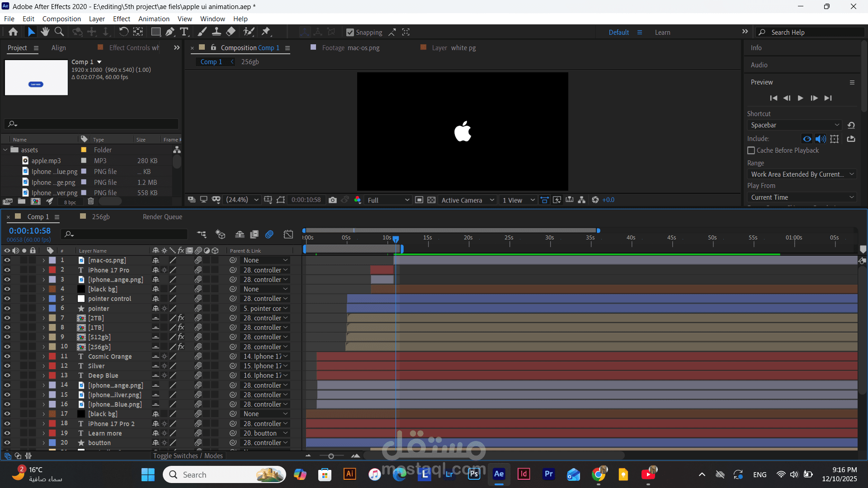Toggle audio include in Preview panel
Image resolution: width=868 pixels, height=488 pixels.
pyautogui.click(x=821, y=139)
